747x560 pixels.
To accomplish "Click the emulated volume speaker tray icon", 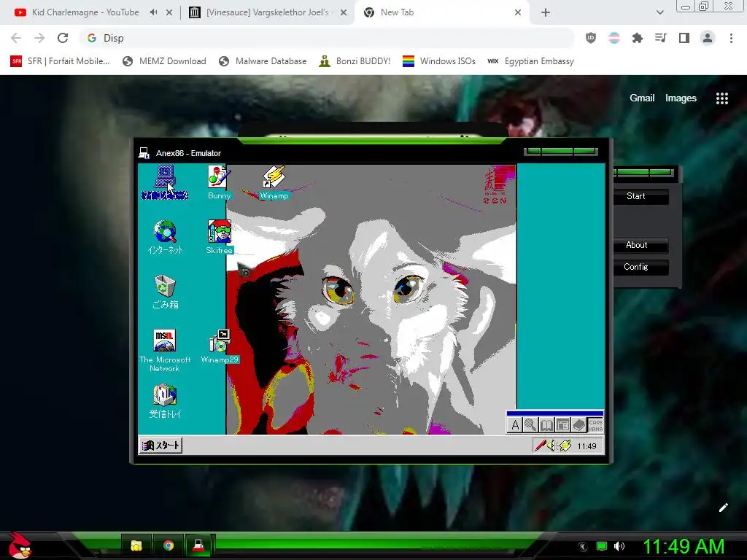I will (x=551, y=446).
